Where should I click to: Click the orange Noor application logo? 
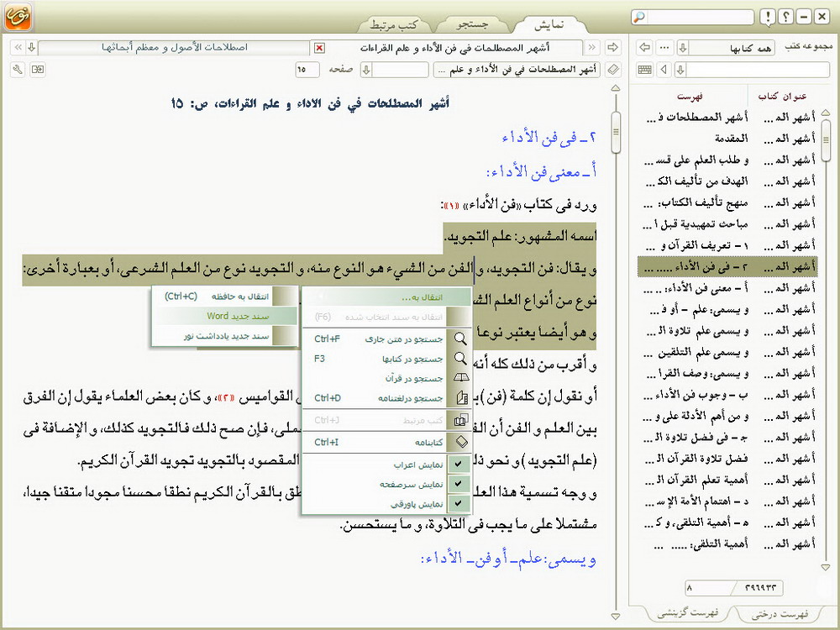click(18, 17)
